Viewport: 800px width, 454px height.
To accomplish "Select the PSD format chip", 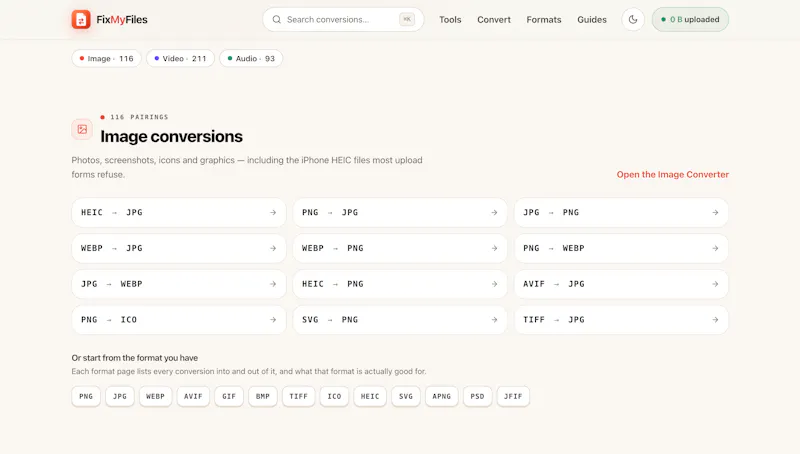I will pos(478,396).
